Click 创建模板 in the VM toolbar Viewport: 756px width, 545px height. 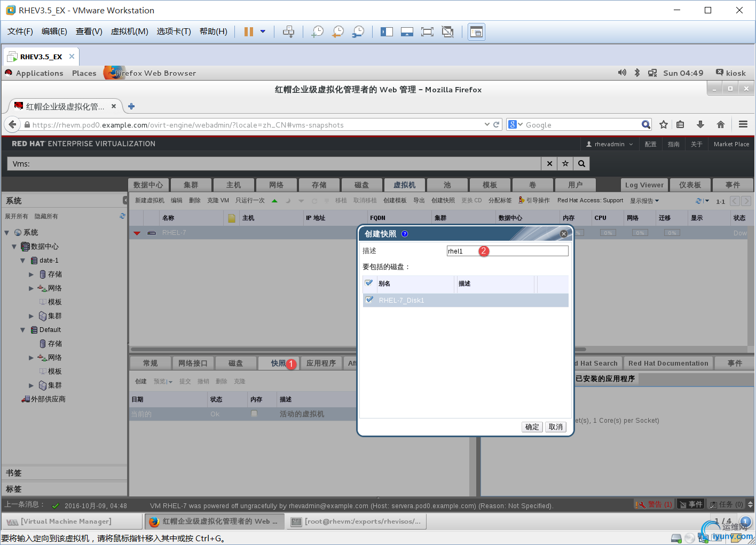(x=395, y=200)
